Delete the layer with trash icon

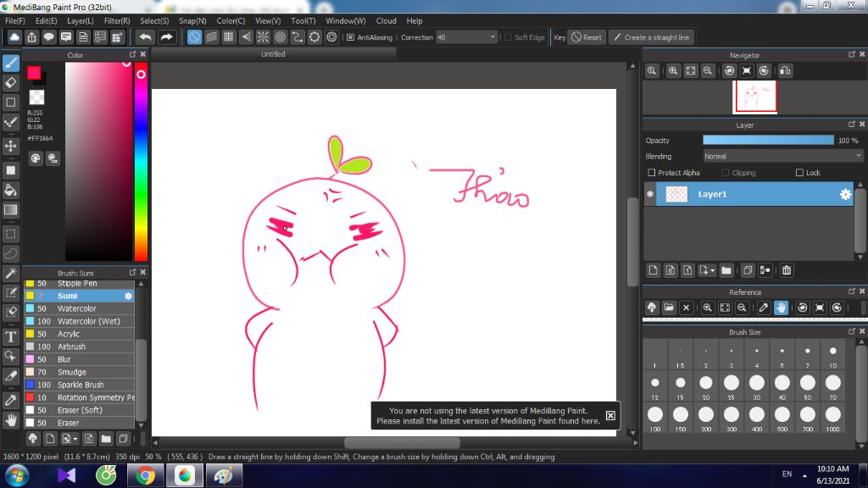click(x=787, y=270)
